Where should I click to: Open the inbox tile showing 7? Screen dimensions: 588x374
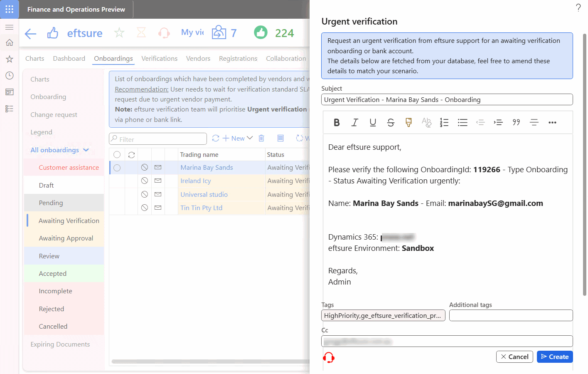(224, 33)
